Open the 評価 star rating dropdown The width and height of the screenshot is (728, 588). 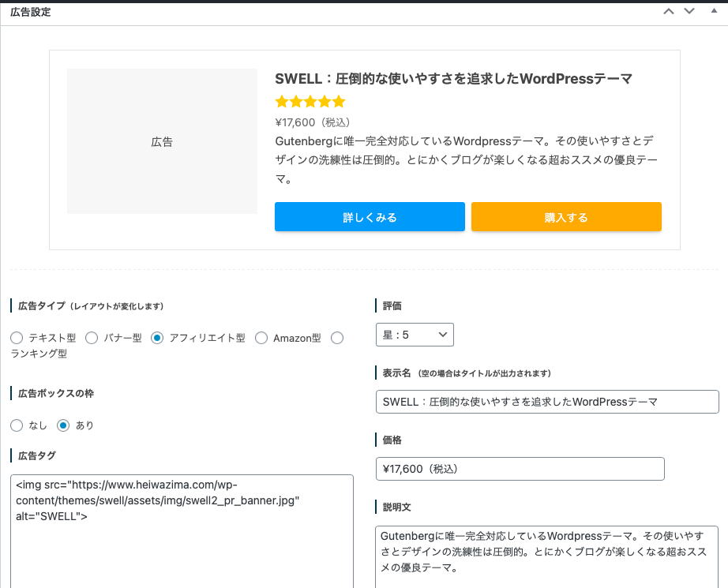pos(415,335)
